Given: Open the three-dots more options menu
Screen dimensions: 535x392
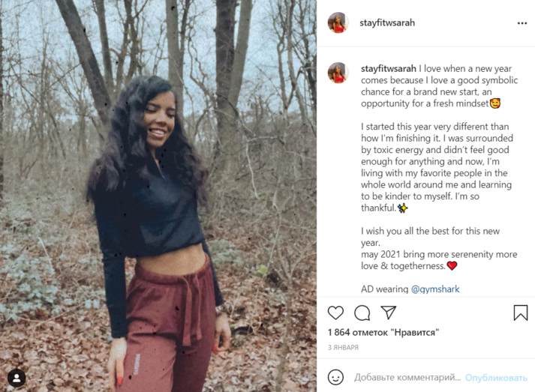Looking at the screenshot, I should point(522,23).
